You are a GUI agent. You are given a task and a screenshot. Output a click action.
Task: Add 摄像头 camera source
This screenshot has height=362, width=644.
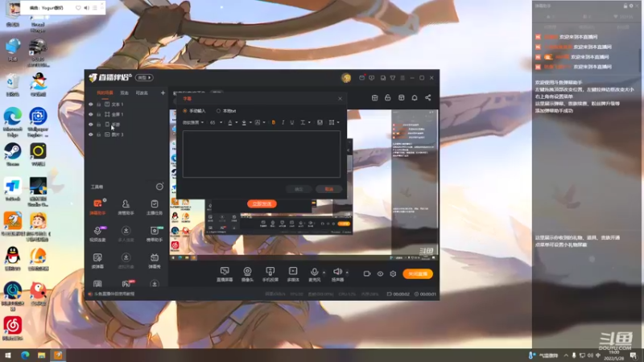click(247, 274)
